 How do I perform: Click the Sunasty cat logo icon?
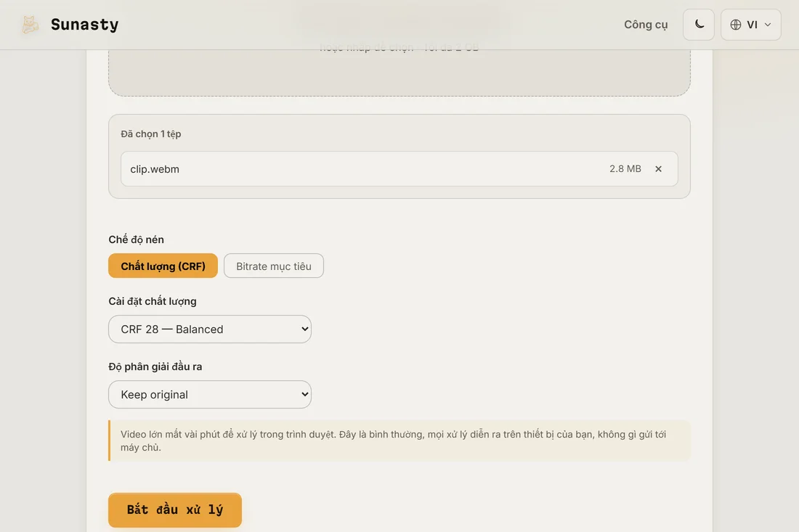(30, 25)
